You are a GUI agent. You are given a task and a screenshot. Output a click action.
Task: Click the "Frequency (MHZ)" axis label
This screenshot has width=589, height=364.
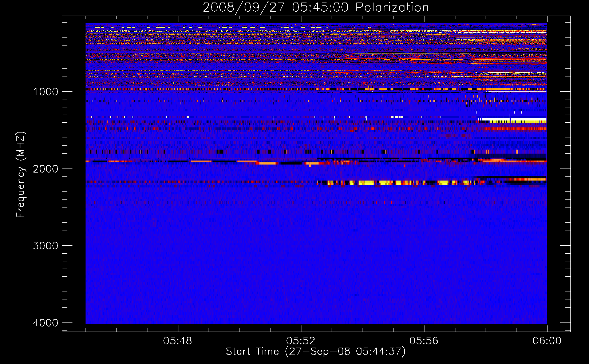point(21,175)
